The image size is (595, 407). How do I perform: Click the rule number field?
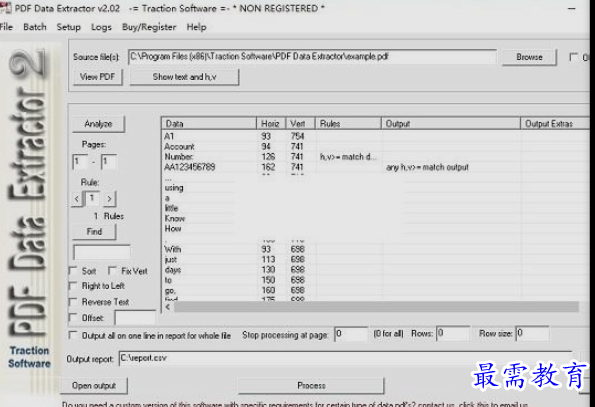pyautogui.click(x=92, y=198)
